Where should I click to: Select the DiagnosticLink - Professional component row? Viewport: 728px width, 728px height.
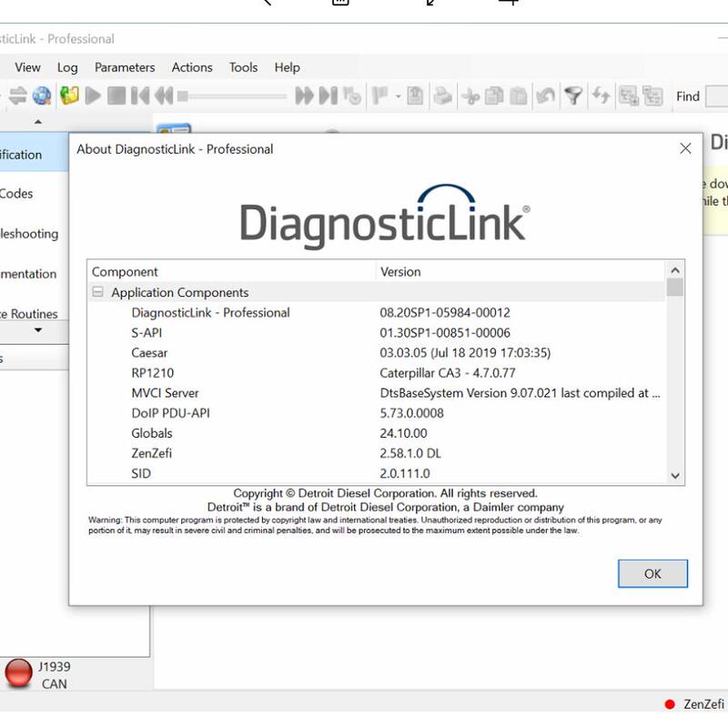376,312
